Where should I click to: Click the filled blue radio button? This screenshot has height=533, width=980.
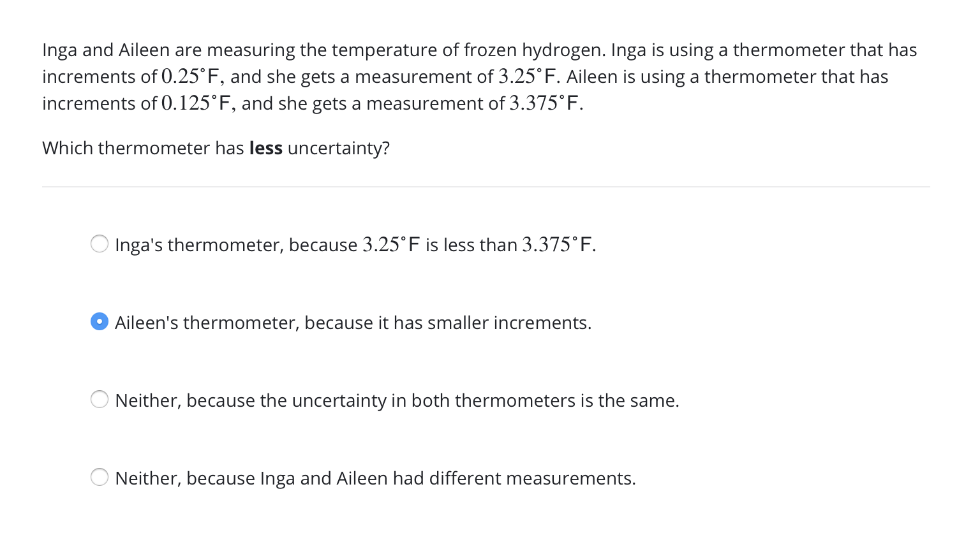pyautogui.click(x=100, y=321)
